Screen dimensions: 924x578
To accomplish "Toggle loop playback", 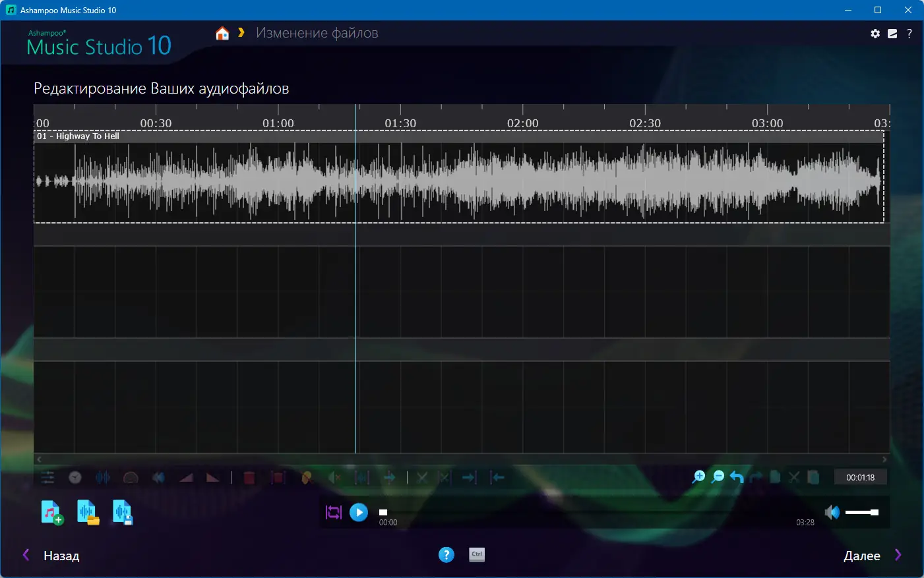I will 334,512.
